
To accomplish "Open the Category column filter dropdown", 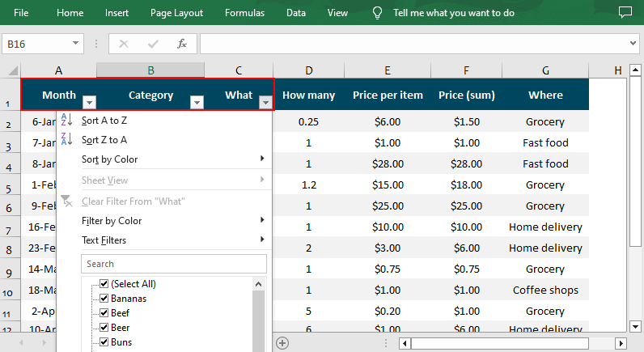I will click(197, 102).
